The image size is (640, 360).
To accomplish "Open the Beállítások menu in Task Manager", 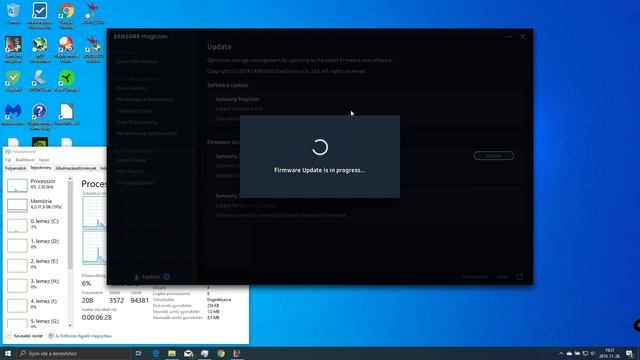I will [x=25, y=160].
